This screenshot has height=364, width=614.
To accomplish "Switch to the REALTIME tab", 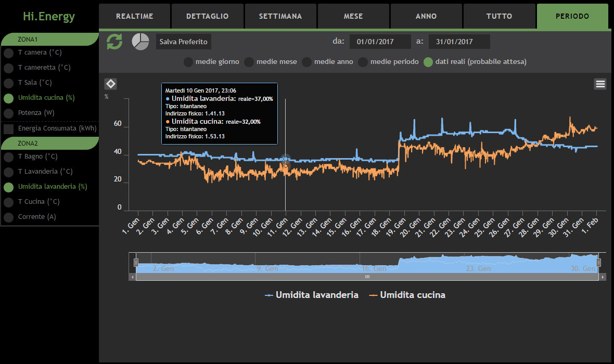I will point(134,16).
